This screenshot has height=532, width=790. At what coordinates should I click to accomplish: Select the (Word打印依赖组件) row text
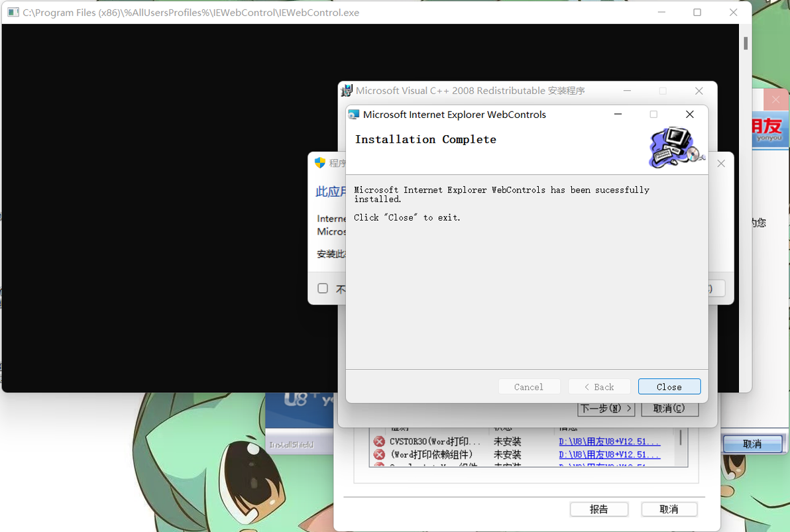pos(431,454)
